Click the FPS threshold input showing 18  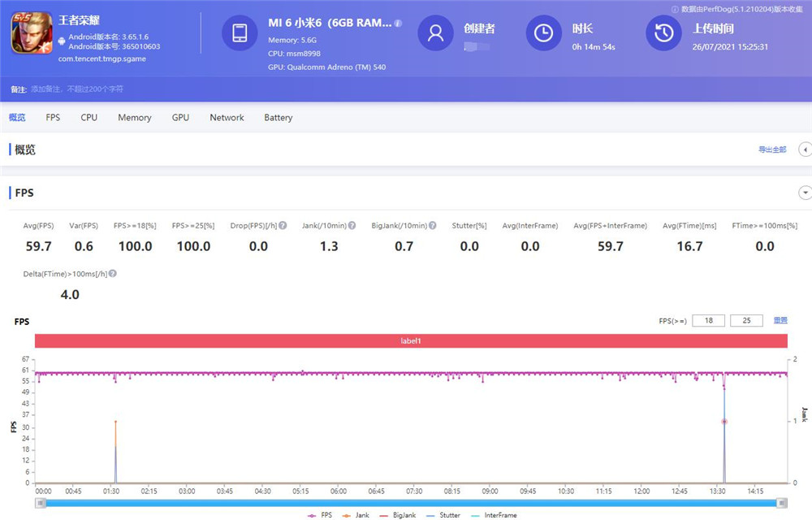click(x=707, y=320)
